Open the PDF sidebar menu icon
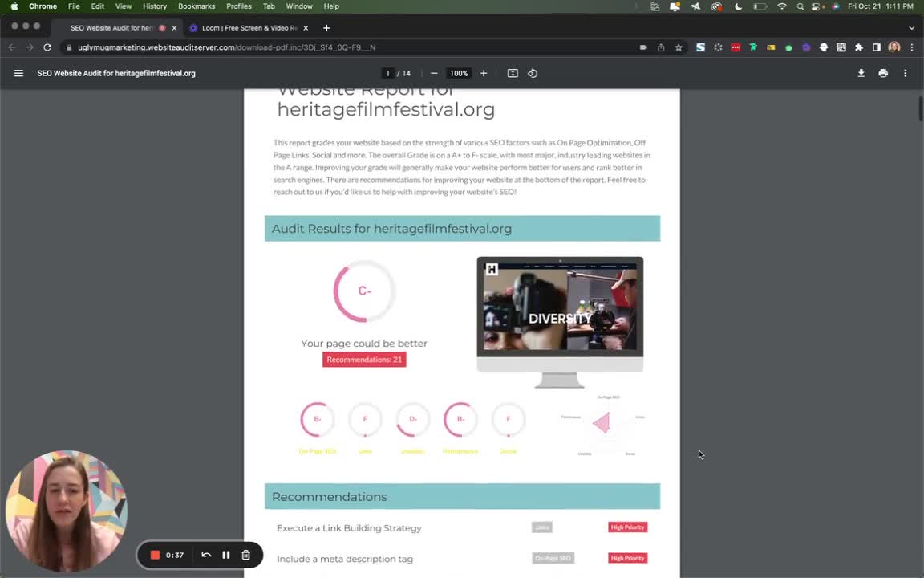 [x=19, y=73]
